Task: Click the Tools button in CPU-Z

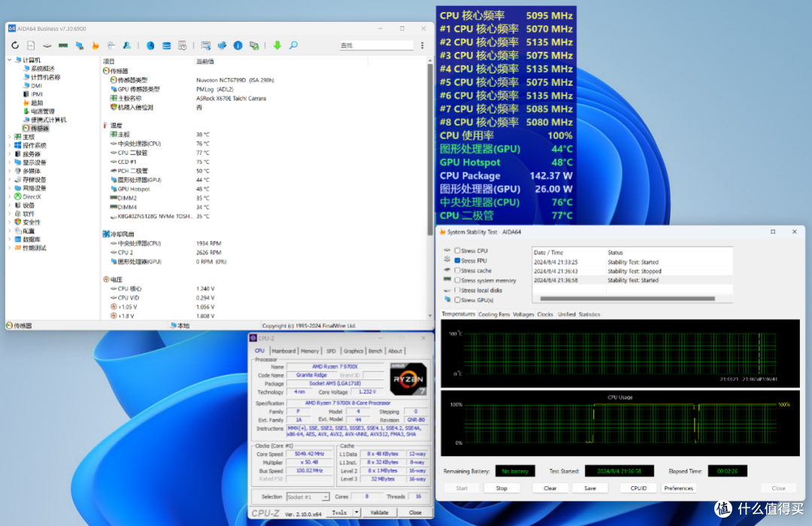Action: point(340,512)
